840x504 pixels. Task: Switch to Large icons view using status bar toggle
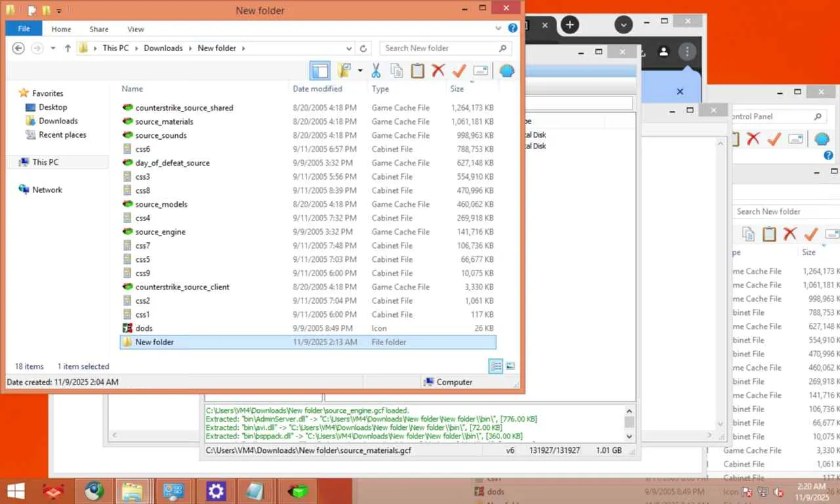coord(510,366)
